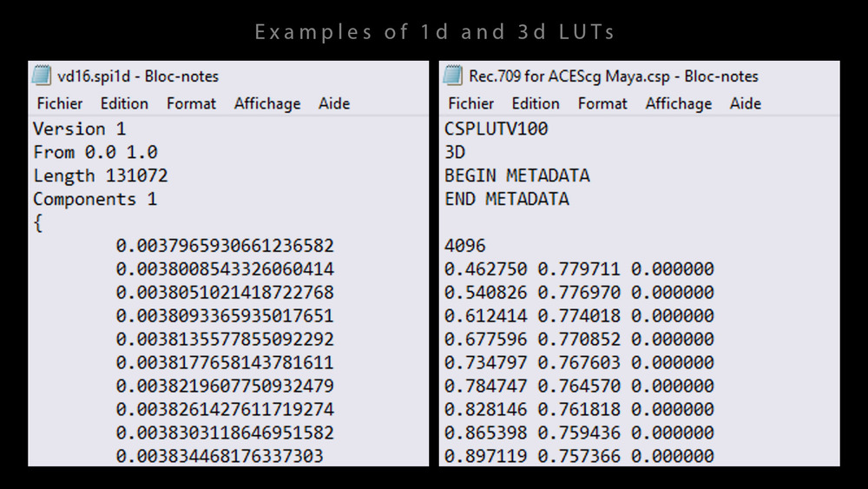The image size is (868, 489).
Task: Click the Notepad icon in vd16.spi1d title bar
Action: (x=41, y=76)
